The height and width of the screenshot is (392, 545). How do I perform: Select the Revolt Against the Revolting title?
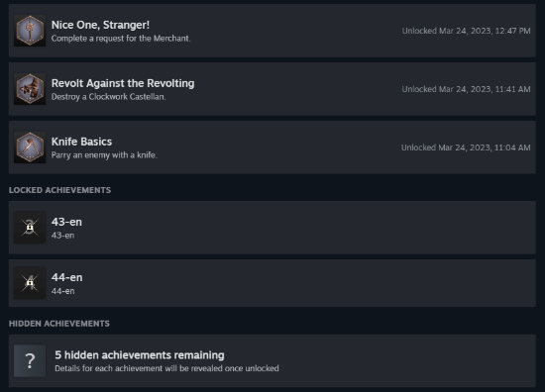pos(123,83)
